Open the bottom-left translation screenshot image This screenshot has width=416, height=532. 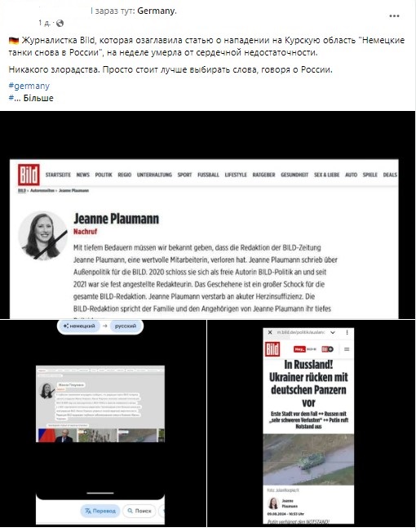(103, 423)
